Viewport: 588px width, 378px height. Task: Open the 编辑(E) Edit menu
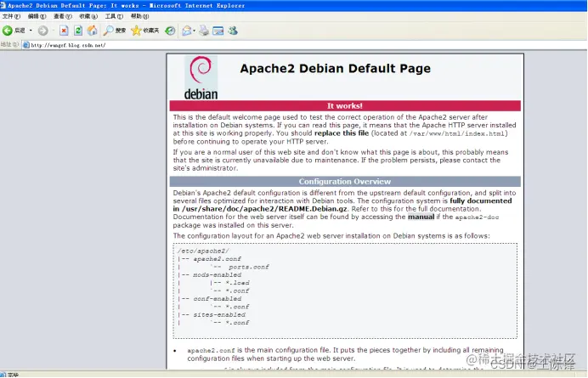[x=37, y=16]
